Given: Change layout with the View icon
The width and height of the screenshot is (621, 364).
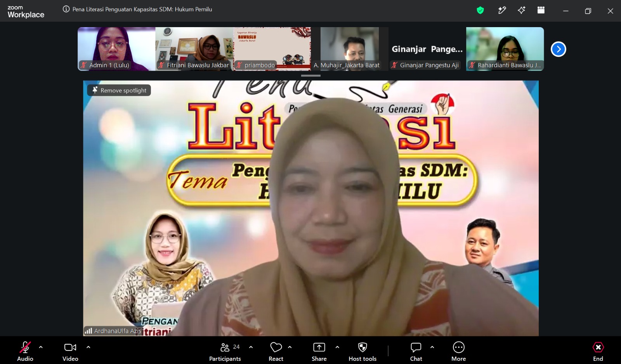Looking at the screenshot, I should click(541, 10).
